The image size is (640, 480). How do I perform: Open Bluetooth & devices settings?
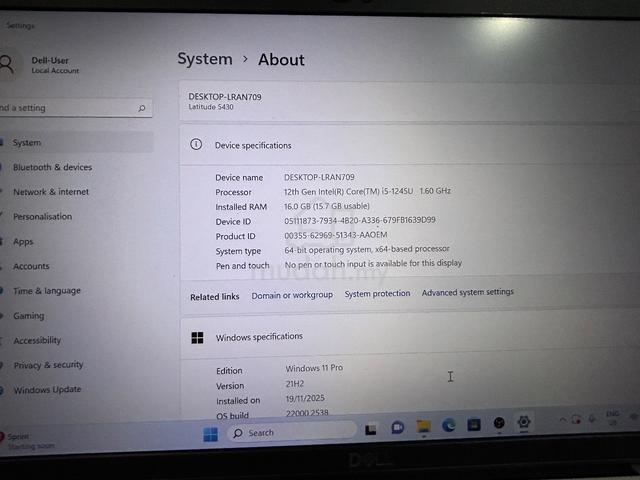pos(52,167)
